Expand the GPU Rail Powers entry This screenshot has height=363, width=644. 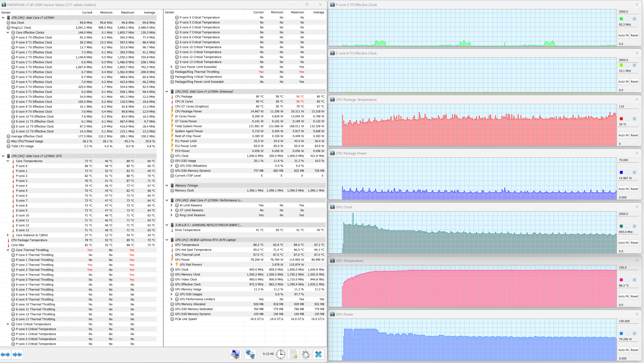pyautogui.click(x=172, y=264)
